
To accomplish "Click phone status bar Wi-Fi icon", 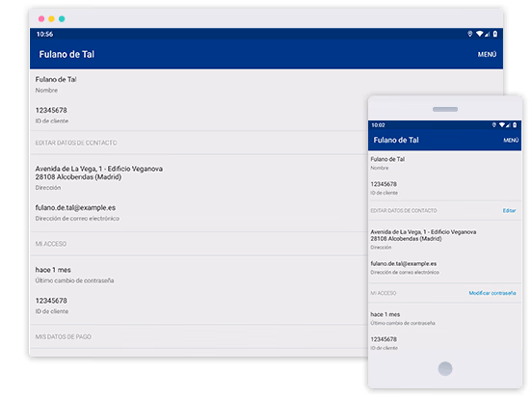I will coord(502,125).
